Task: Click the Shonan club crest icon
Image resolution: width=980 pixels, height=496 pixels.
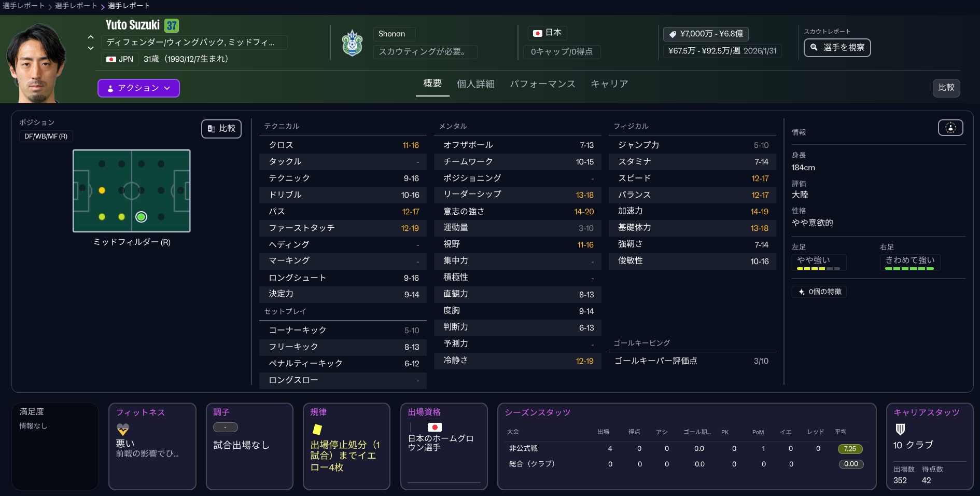Action: point(352,43)
